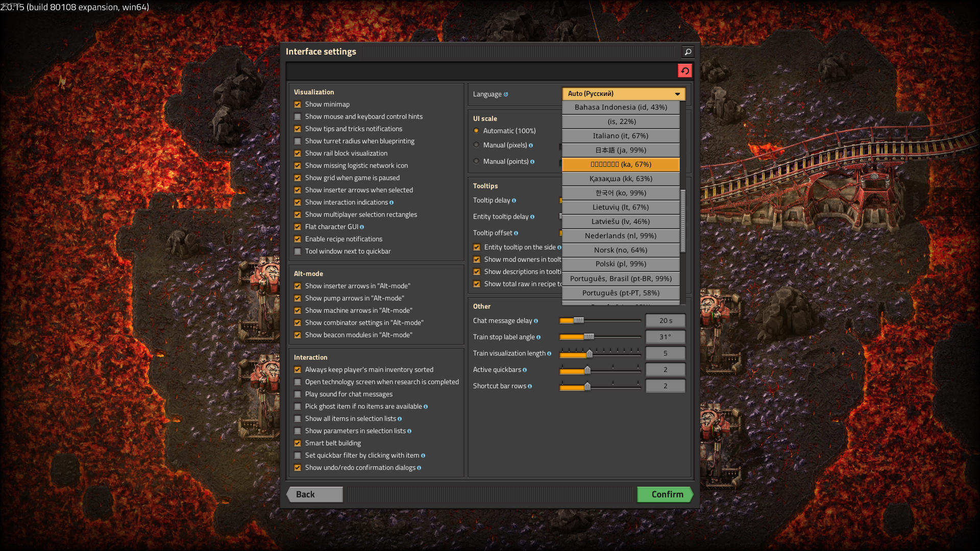Enable Show mouse and keyboard control hints
980x551 pixels.
click(298, 117)
